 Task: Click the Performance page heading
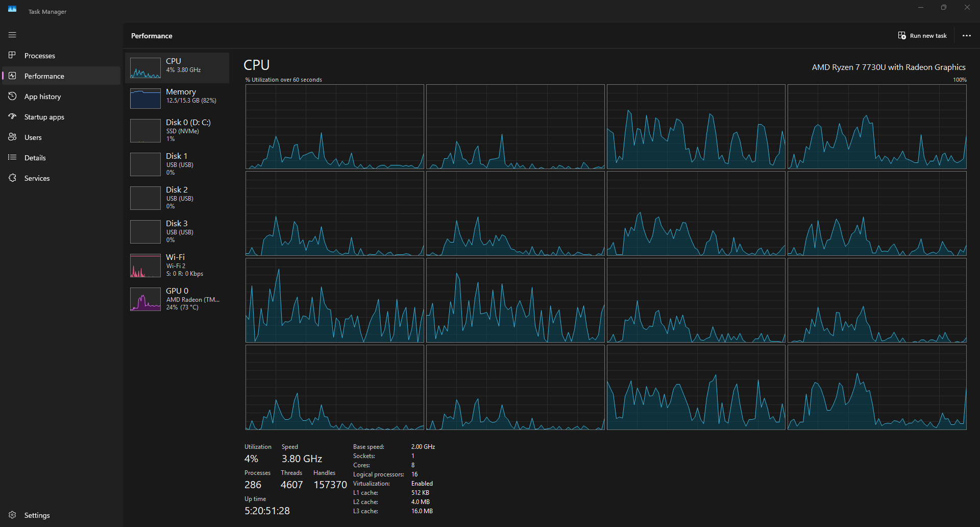coord(152,36)
